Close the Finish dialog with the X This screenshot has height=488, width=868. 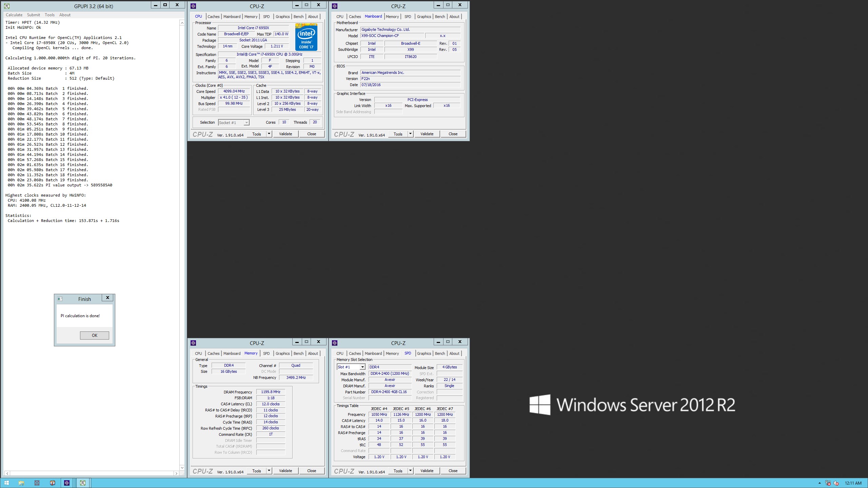click(107, 298)
